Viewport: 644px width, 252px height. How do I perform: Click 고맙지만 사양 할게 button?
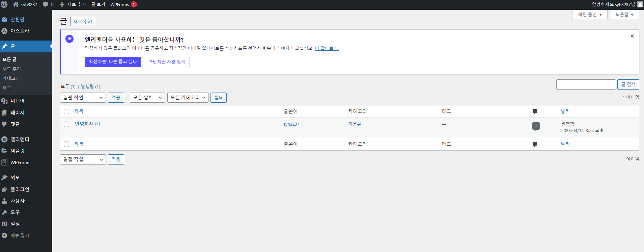[x=167, y=62]
